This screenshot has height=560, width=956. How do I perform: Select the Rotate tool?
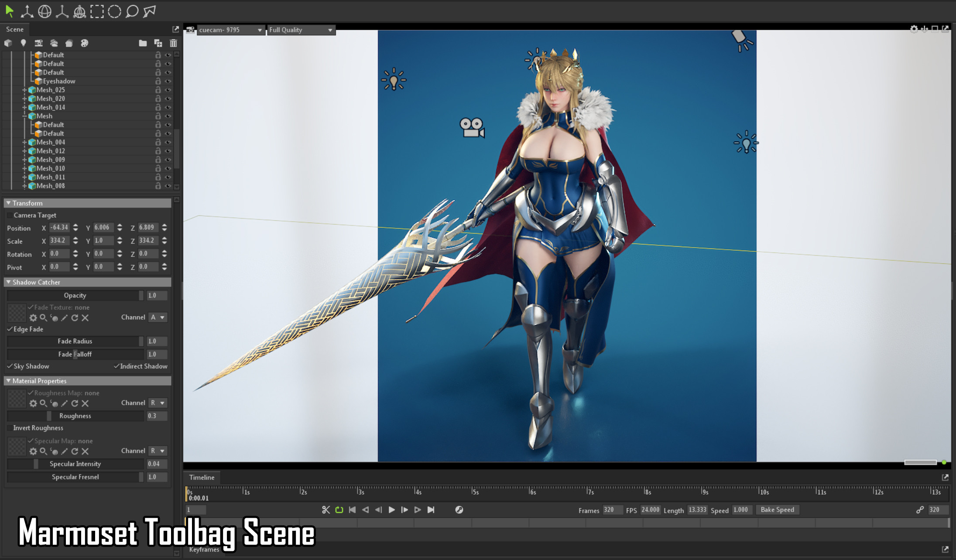tap(45, 11)
